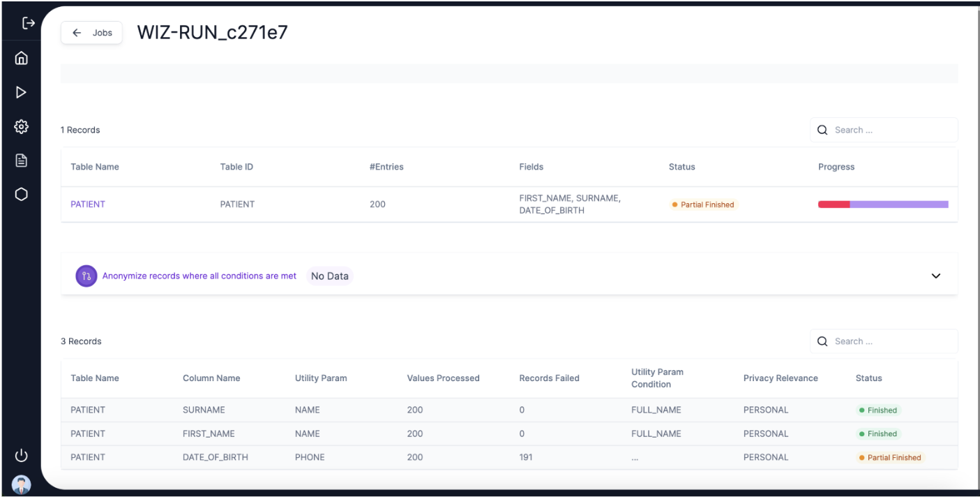
Task: Click Partial Finished badge in the PATIENT row
Action: (703, 205)
